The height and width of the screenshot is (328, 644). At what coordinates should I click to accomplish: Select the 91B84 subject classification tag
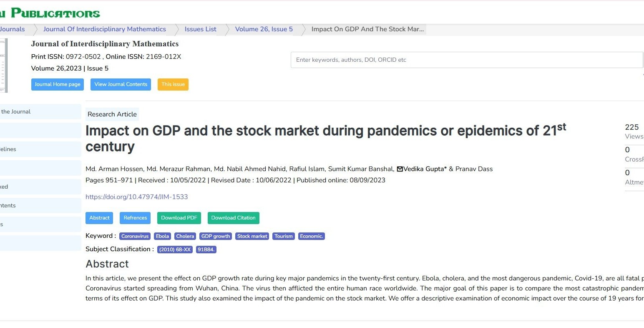(x=206, y=249)
